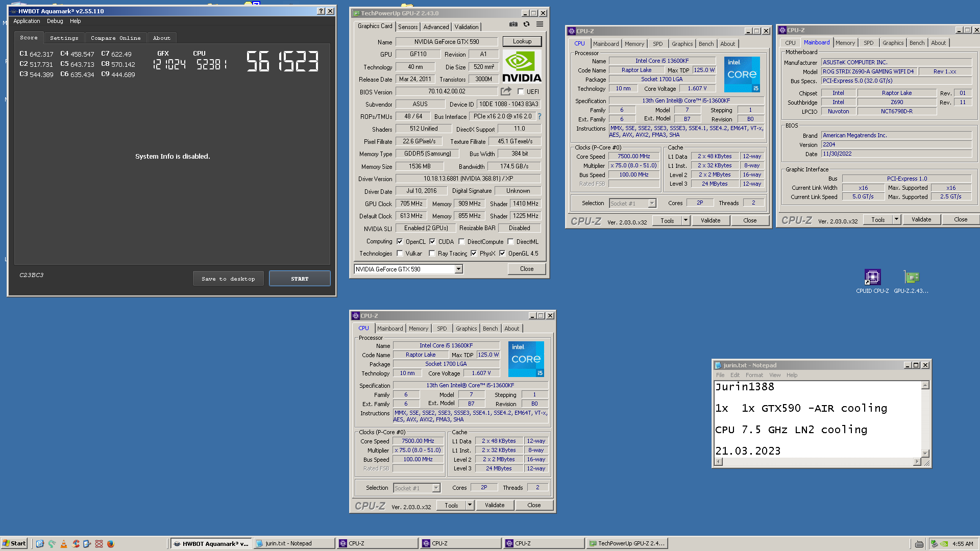The image size is (980, 551).
Task: Click the NVIDIA logo in GPU-Z
Action: (522, 66)
